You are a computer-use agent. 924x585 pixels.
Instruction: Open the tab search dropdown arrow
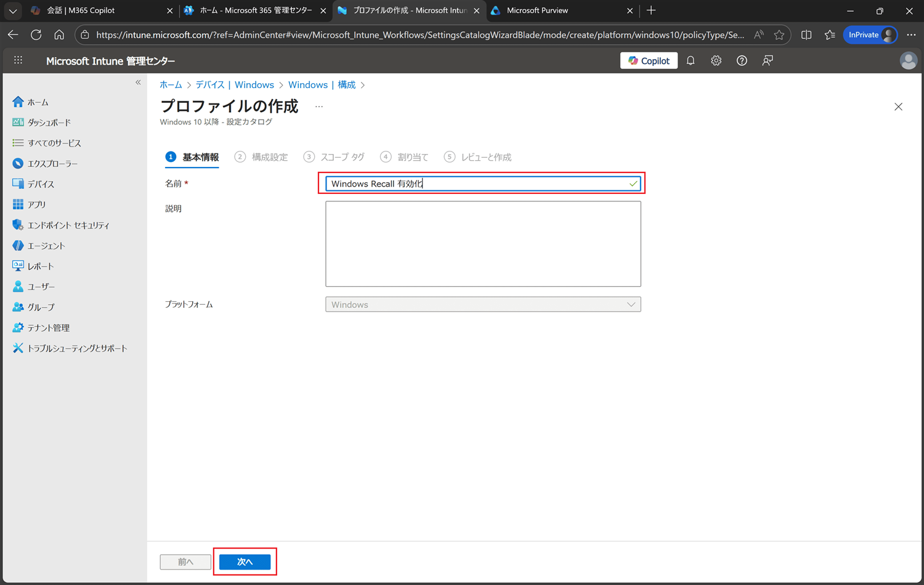point(13,10)
